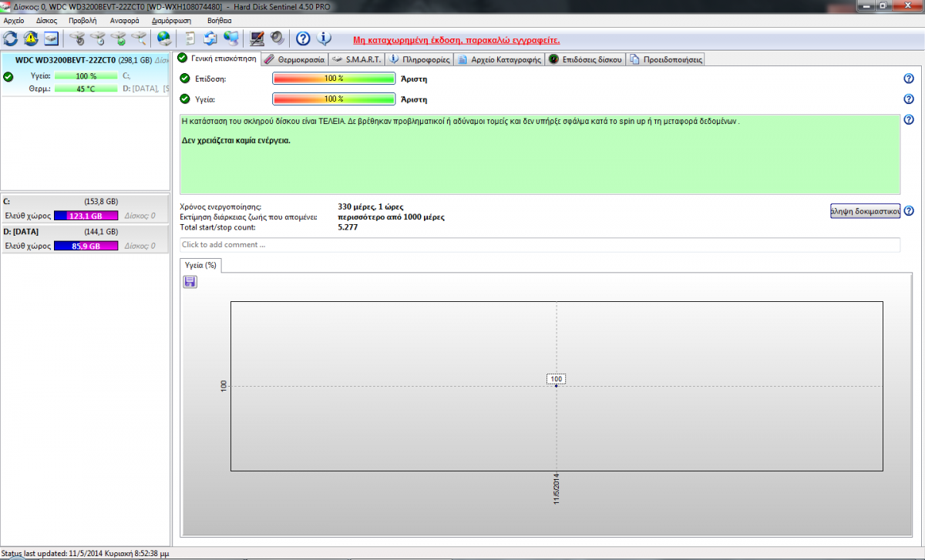Click the blue info circle toolbar icon
The height and width of the screenshot is (560, 925).
[324, 38]
